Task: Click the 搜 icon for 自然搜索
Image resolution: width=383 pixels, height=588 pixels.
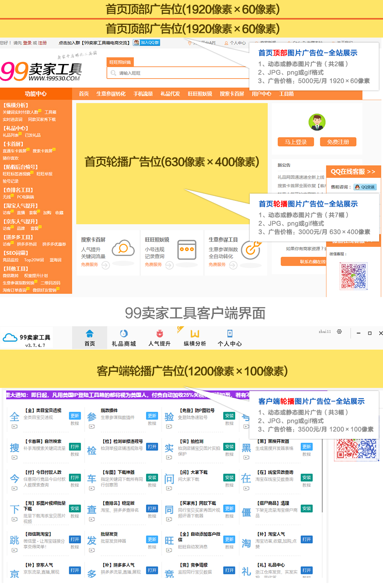Action: (15, 447)
